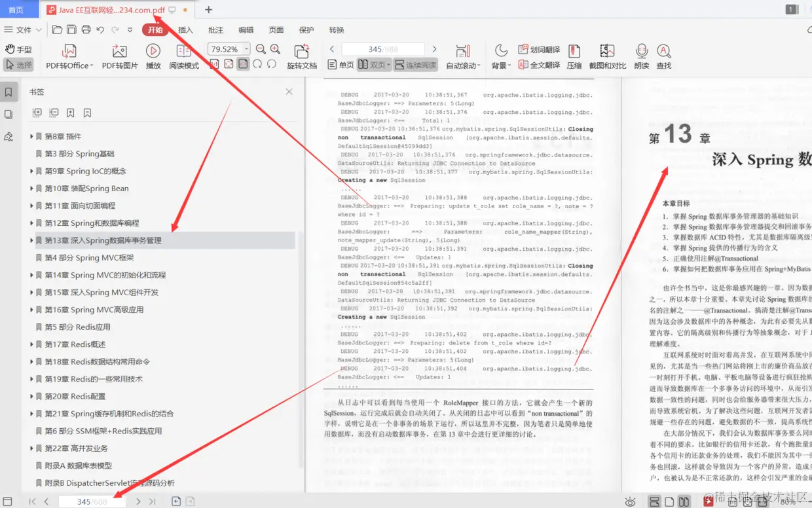Click 压缩 compress tool
This screenshot has width=812, height=508.
click(x=574, y=57)
